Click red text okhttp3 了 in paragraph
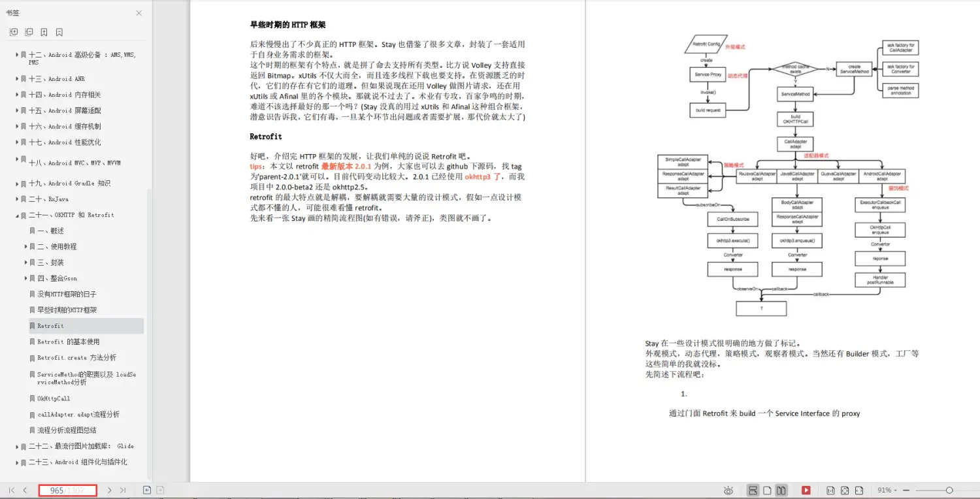The height and width of the screenshot is (499, 980). (x=483, y=176)
